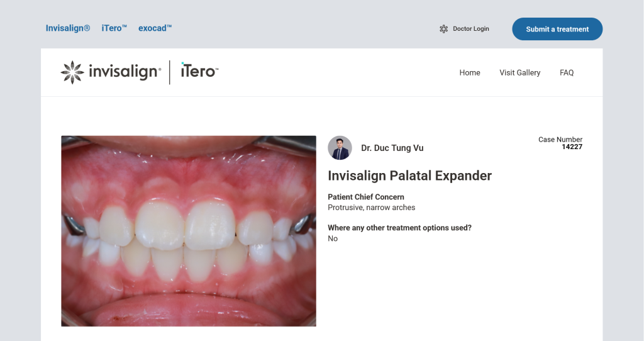
Task: Go to the Home menu item
Action: [470, 73]
